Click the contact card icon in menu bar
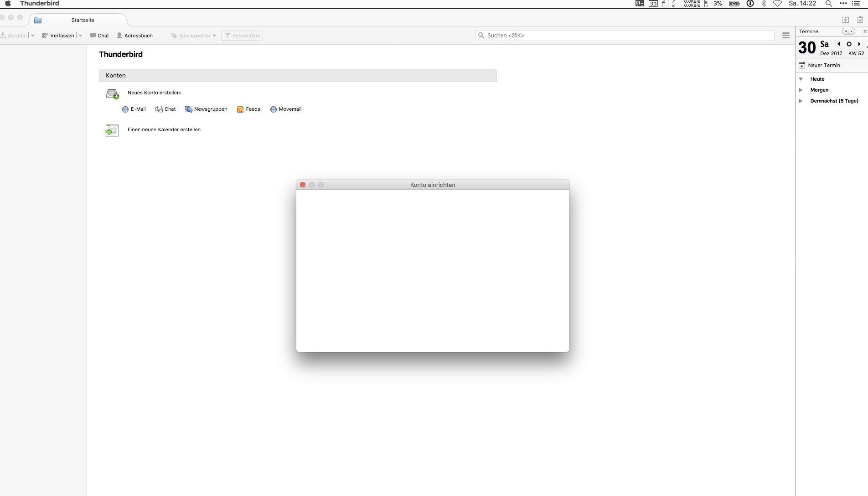 (x=640, y=3)
